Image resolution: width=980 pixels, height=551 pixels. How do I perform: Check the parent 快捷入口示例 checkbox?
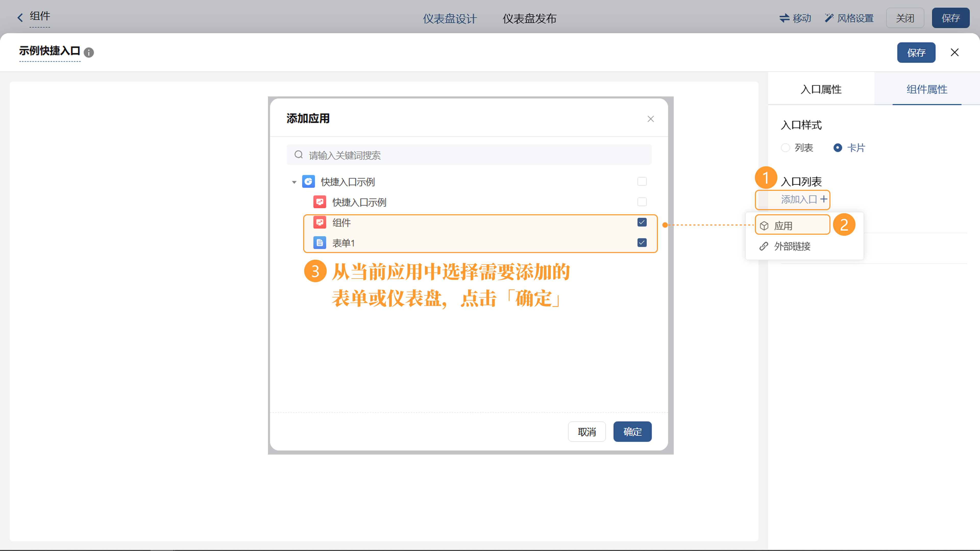click(x=642, y=181)
